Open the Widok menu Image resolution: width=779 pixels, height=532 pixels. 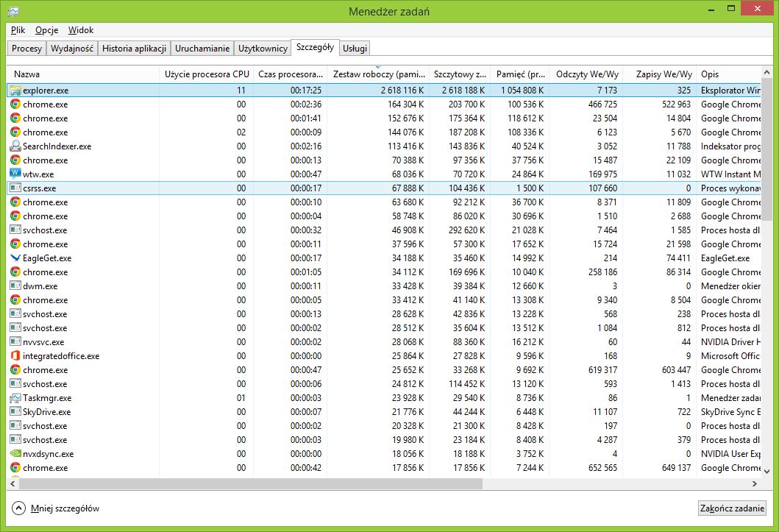click(x=81, y=30)
